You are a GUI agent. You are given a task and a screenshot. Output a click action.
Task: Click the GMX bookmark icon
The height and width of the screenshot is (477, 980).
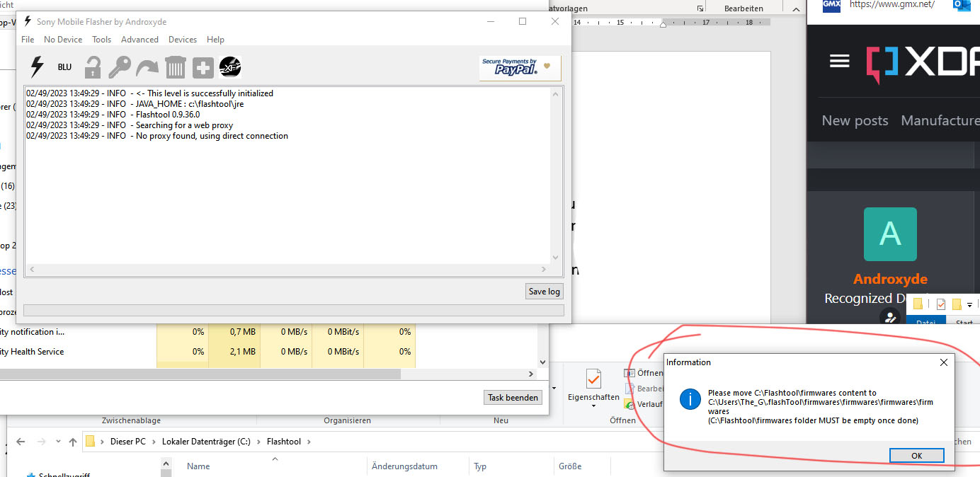[x=831, y=5]
